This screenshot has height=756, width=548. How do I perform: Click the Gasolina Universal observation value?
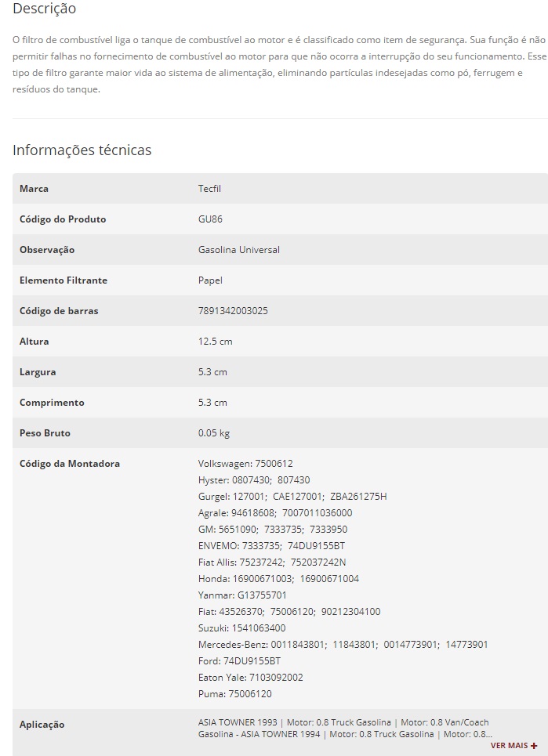(x=238, y=250)
